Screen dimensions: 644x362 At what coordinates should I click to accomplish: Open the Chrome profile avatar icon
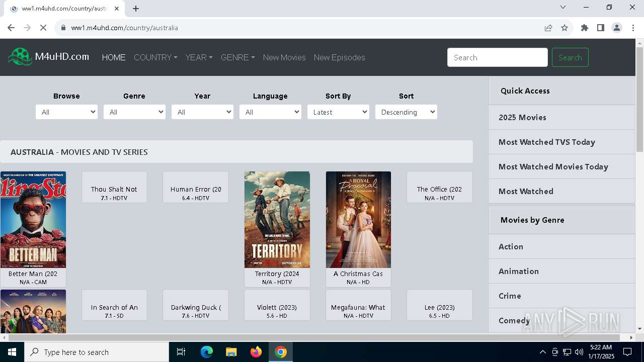pos(617,28)
